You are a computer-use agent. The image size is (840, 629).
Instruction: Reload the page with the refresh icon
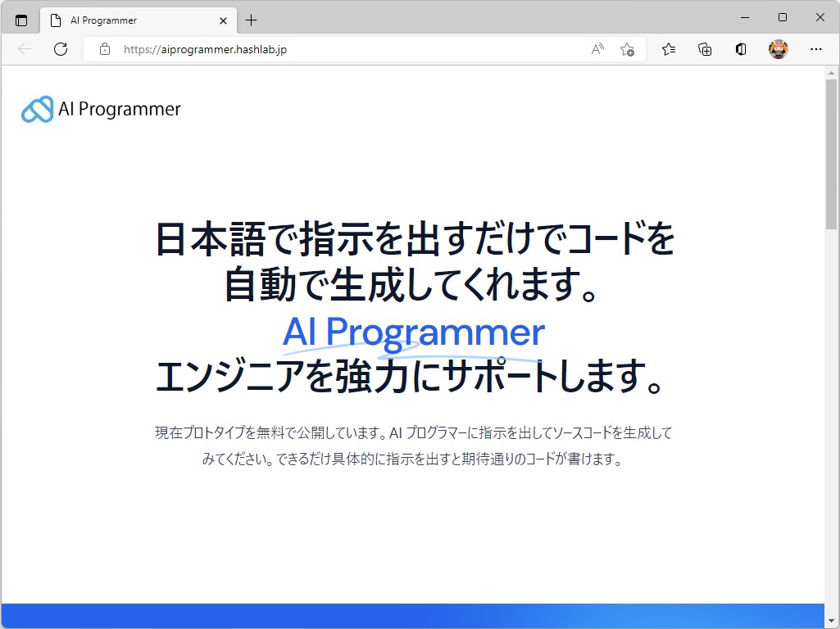pyautogui.click(x=60, y=49)
